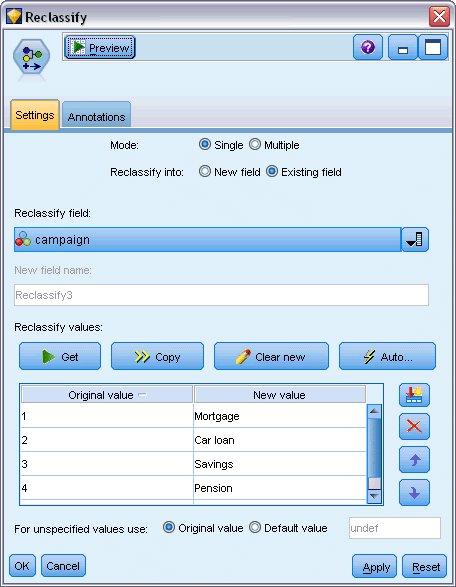Screen dimensions: 456x587
Task: Select the Mortgage new value cell
Action: coord(280,416)
